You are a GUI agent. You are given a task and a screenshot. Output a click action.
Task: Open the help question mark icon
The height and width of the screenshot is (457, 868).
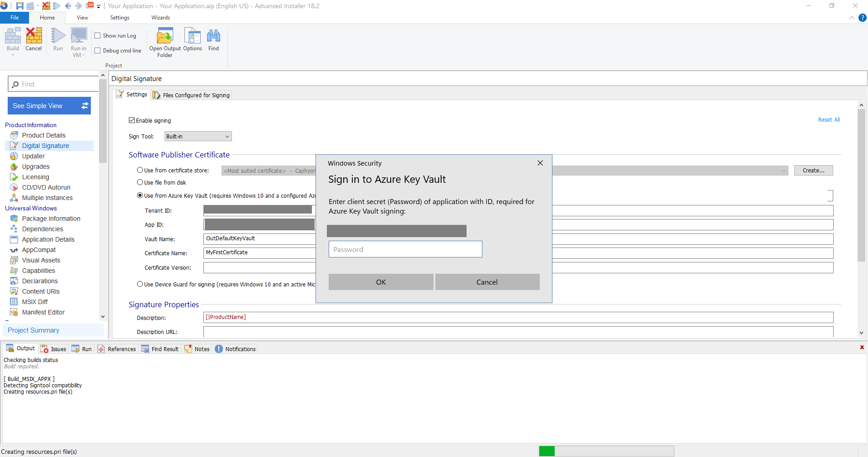tap(863, 18)
